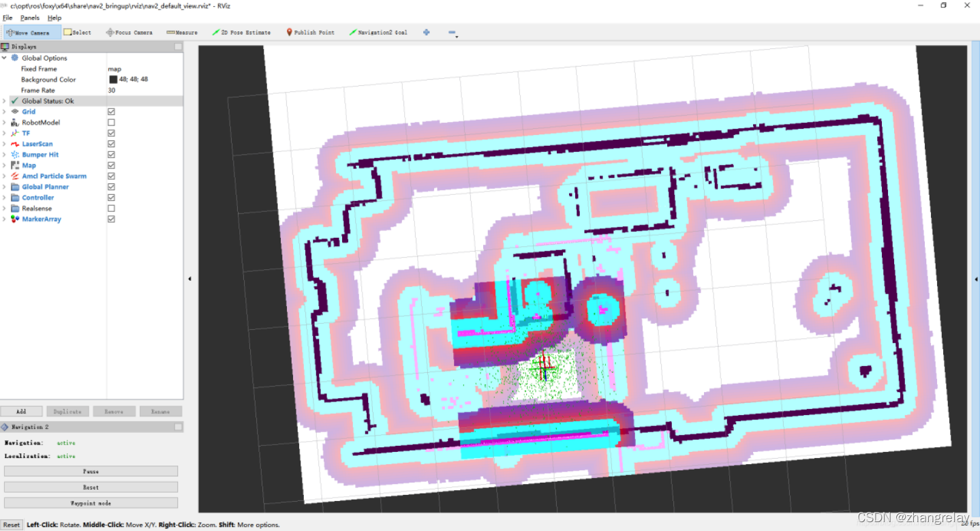This screenshot has height=531, width=980.
Task: Click the Displays panel monitor icon
Action: (5, 46)
